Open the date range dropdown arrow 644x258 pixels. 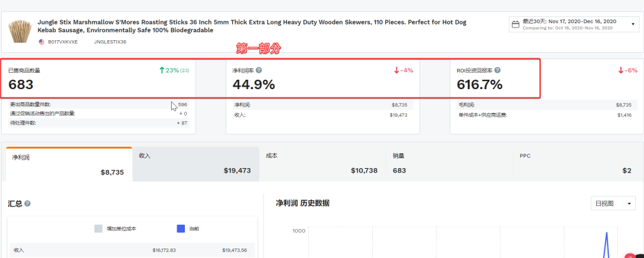tap(633, 24)
